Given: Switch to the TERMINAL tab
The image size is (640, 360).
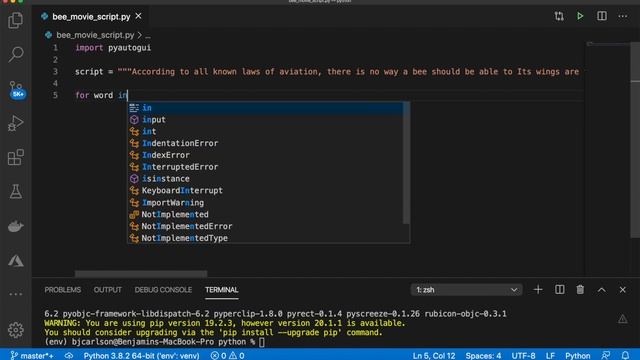Looking at the screenshot, I should [x=222, y=290].
